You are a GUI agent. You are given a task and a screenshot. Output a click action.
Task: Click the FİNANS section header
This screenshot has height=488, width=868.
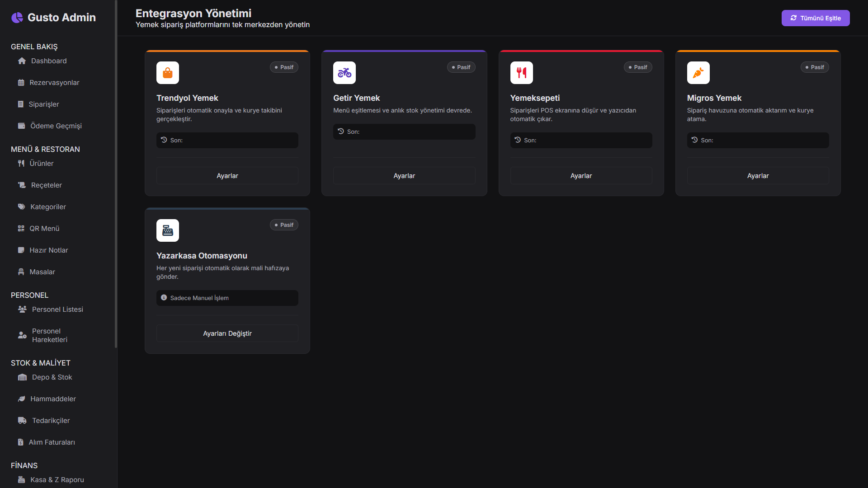pos(24,466)
